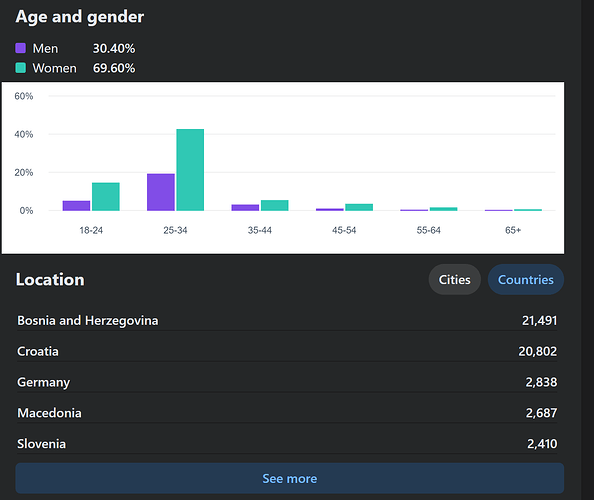594x500 pixels.
Task: Switch to the Cities tab
Action: 455,280
